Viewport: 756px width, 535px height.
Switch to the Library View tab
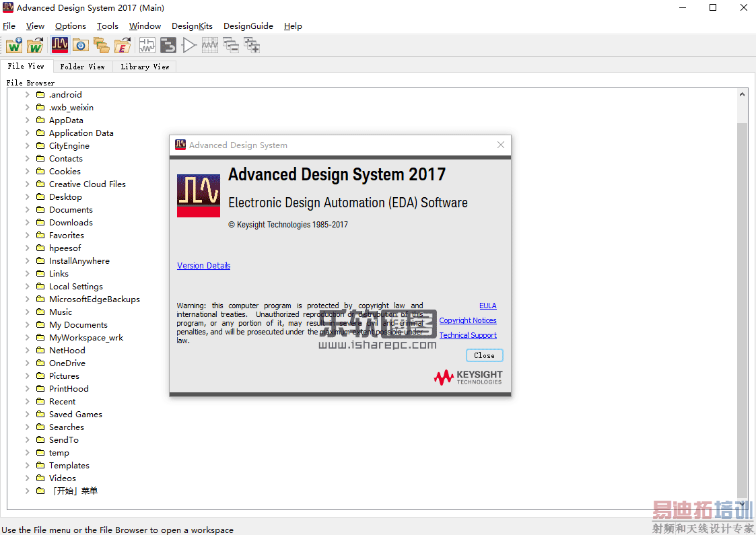pos(145,67)
